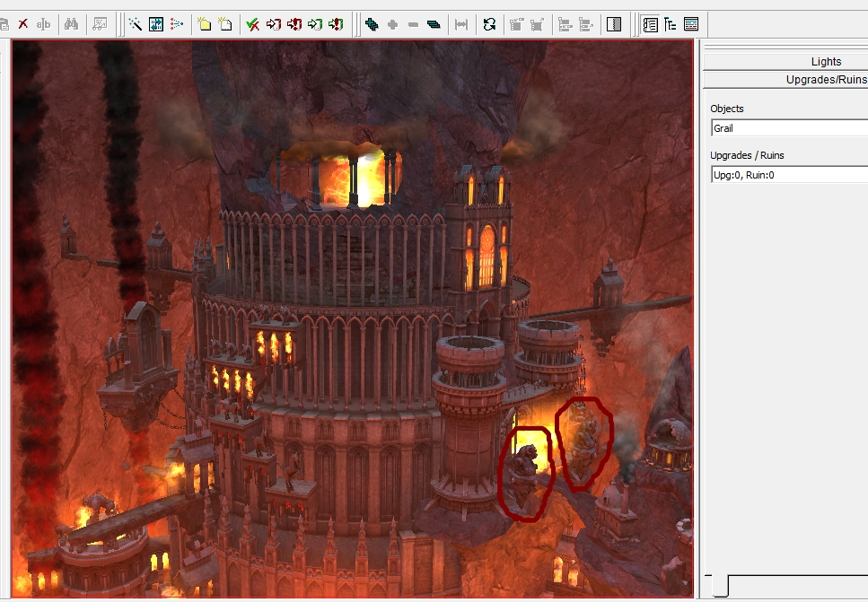Open the Lights section header
The image size is (868, 602).
coord(785,61)
